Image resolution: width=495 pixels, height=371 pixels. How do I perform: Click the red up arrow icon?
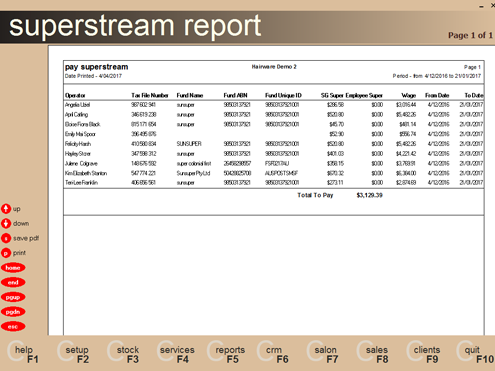click(x=6, y=209)
